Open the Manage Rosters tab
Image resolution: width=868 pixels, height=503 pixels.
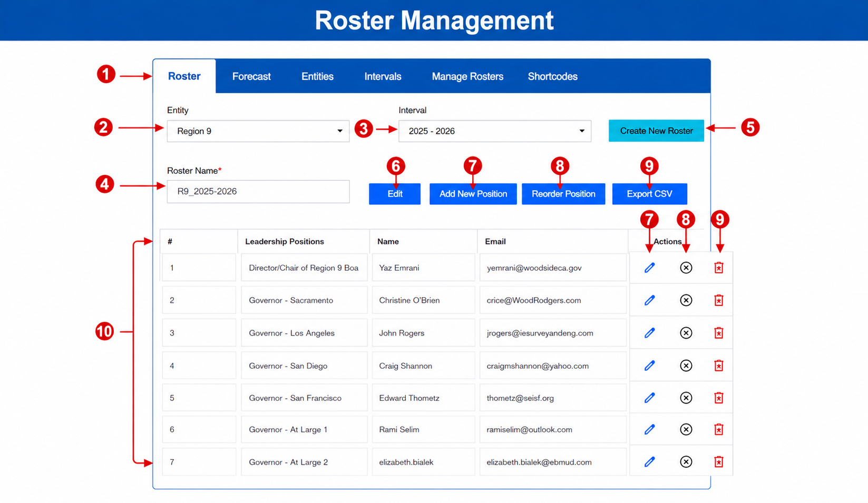tap(467, 76)
